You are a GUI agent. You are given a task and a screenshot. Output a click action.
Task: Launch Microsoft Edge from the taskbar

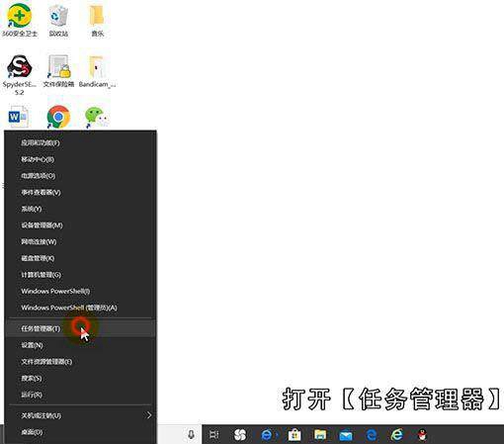(372, 435)
